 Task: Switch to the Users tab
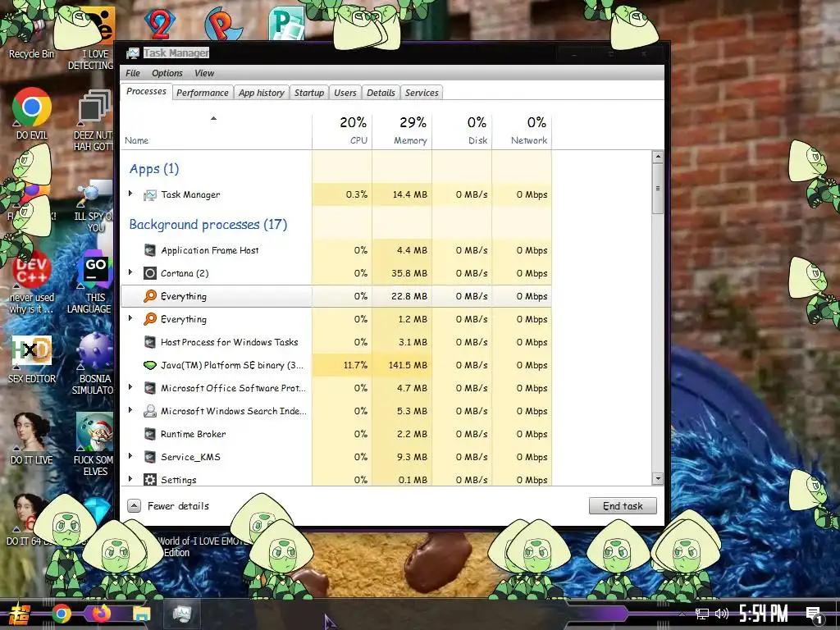click(x=345, y=93)
